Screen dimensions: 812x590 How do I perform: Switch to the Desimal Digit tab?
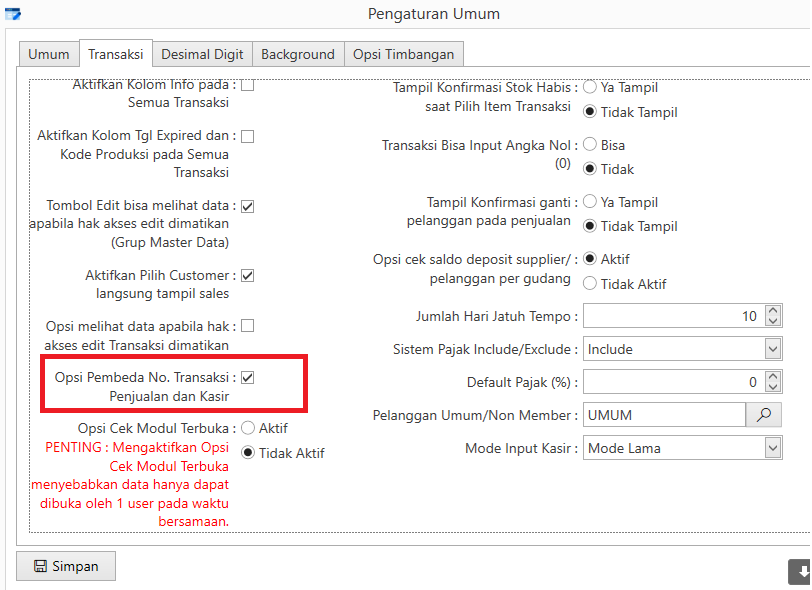tap(200, 54)
